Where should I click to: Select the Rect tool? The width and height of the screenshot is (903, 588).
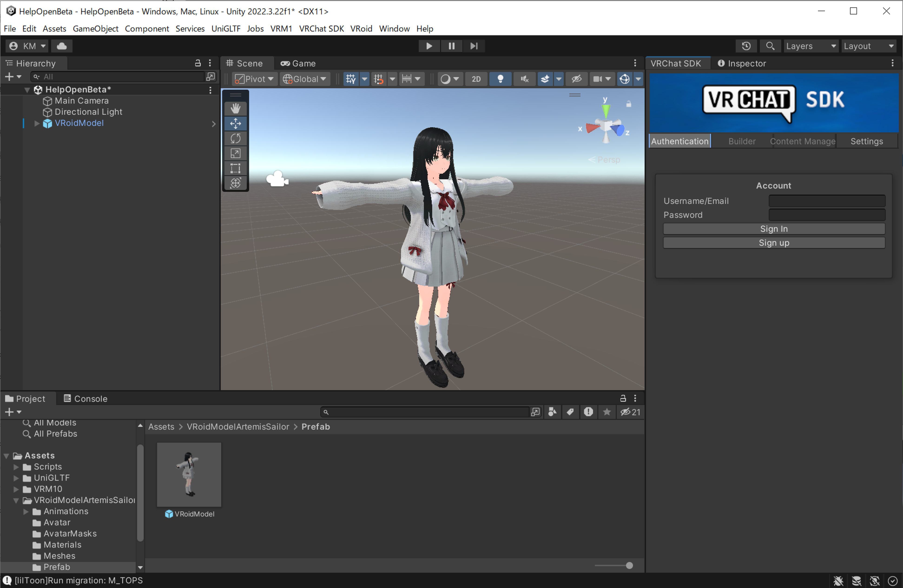[x=235, y=168]
